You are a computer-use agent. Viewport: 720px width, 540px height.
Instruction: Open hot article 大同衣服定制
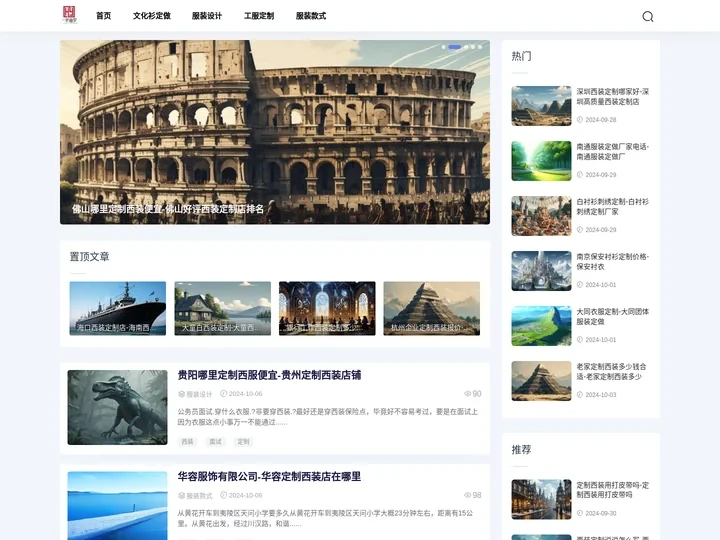613,316
